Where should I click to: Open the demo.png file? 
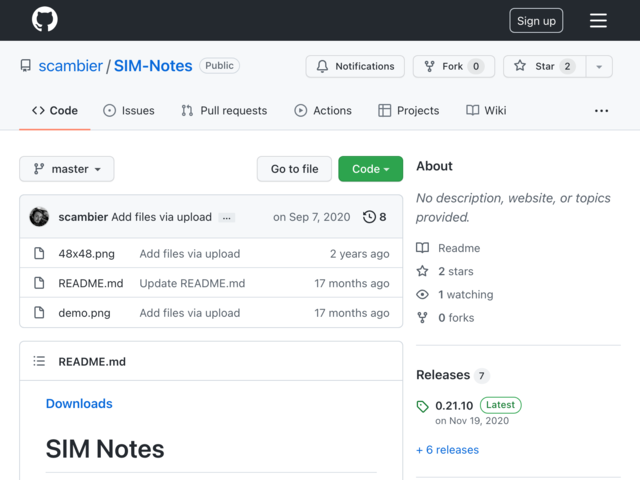tap(84, 313)
